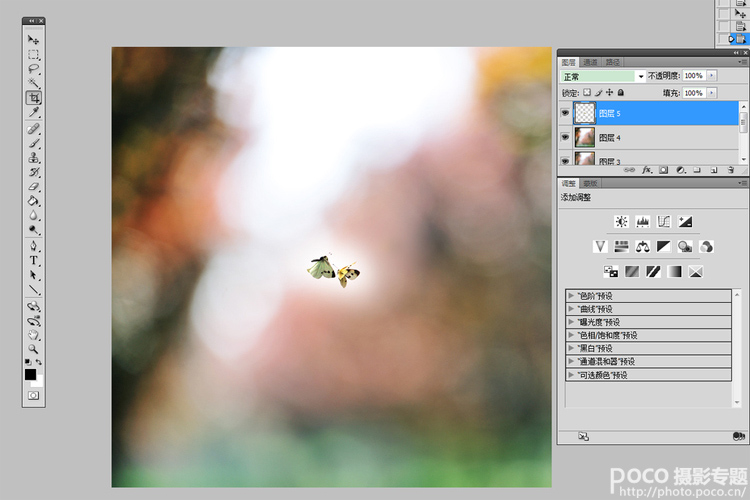
Task: Toggle lock position
Action: click(x=609, y=92)
